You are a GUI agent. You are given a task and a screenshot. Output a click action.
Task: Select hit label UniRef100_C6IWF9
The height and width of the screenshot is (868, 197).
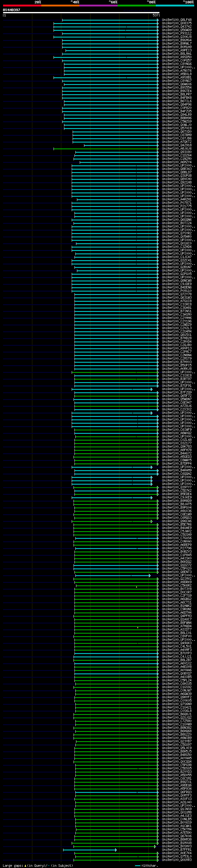[x=176, y=430]
